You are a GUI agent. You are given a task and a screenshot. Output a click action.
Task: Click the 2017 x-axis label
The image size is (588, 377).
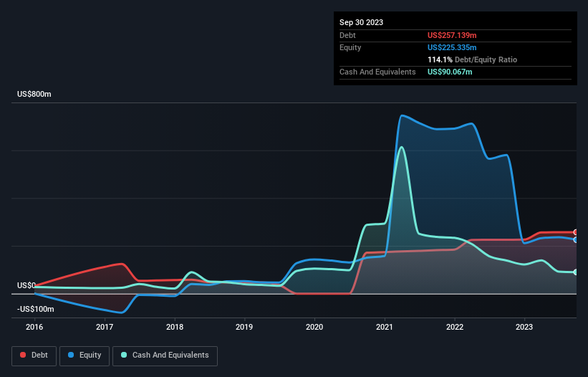pyautogui.click(x=105, y=327)
